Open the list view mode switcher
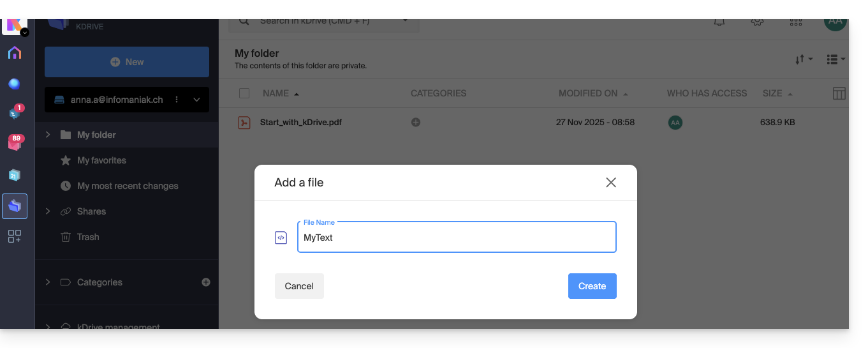This screenshot has height=348, width=868. click(835, 59)
